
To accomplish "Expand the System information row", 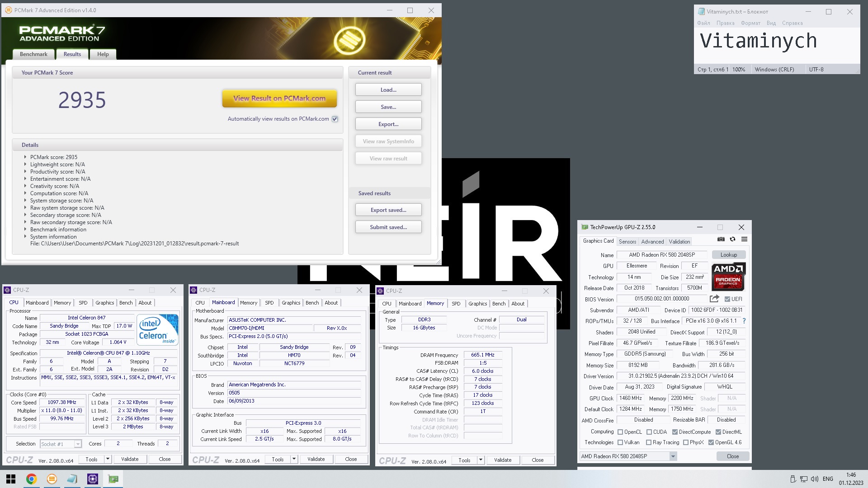I will click(25, 237).
